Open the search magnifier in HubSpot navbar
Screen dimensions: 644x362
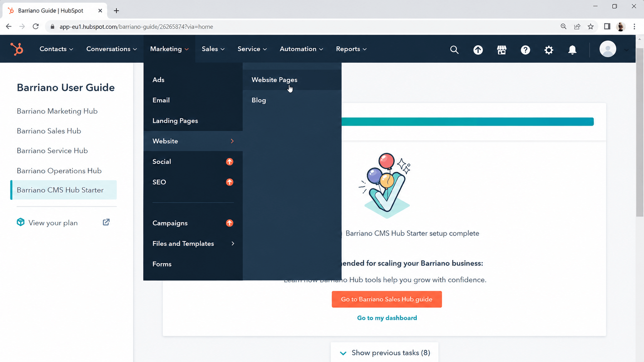454,50
